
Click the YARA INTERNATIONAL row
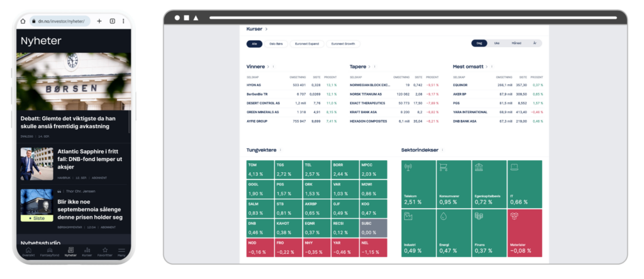498,112
